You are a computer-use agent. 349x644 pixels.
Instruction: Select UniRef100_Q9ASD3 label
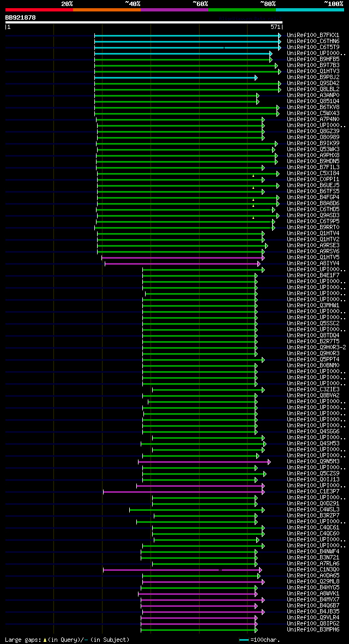(x=313, y=215)
